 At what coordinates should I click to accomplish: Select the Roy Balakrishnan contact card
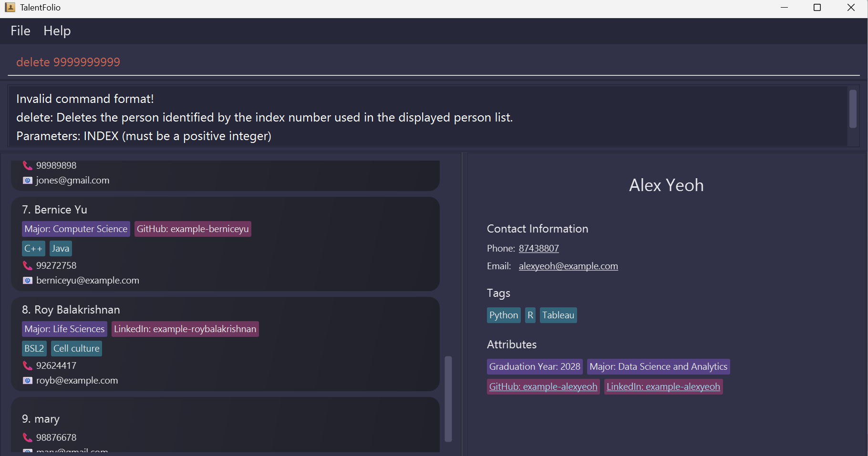pyautogui.click(x=225, y=344)
